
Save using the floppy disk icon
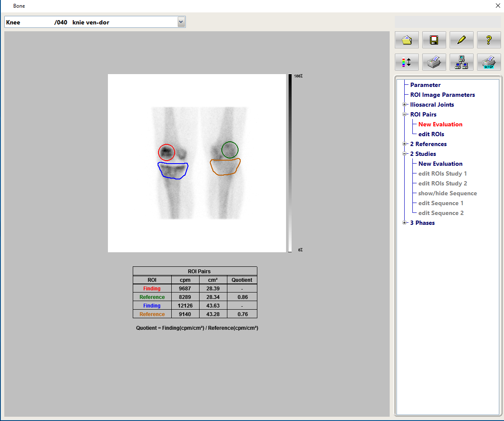point(434,40)
